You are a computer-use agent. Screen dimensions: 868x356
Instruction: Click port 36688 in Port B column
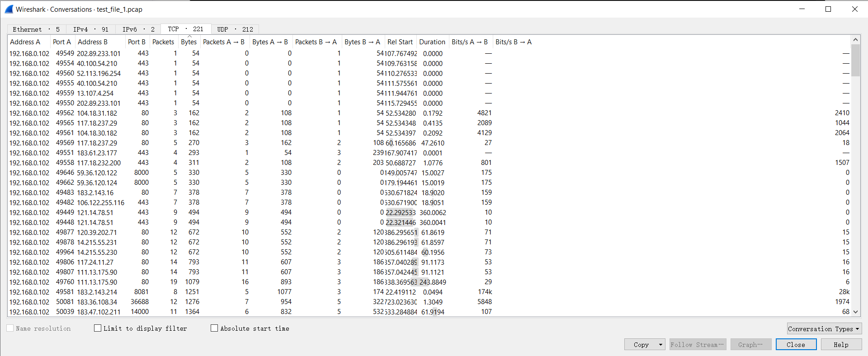pyautogui.click(x=140, y=302)
